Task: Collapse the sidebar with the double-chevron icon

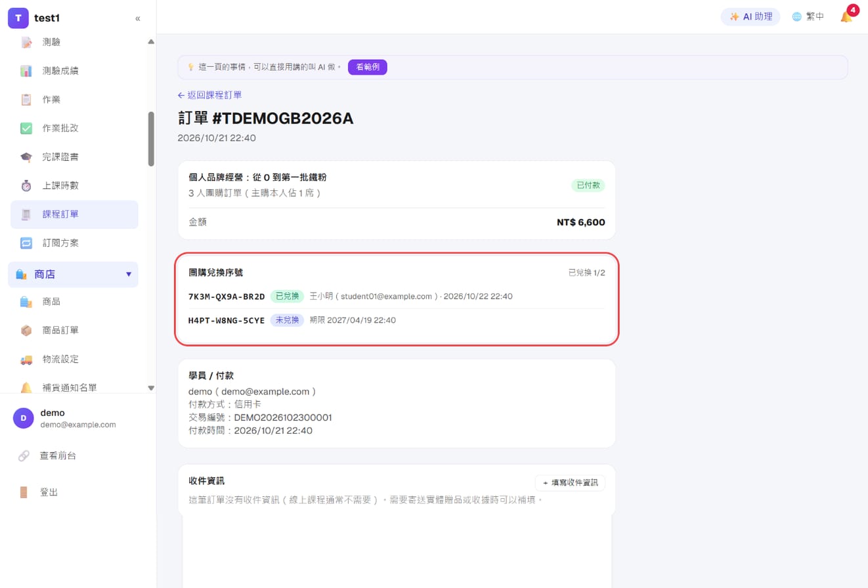Action: click(138, 18)
